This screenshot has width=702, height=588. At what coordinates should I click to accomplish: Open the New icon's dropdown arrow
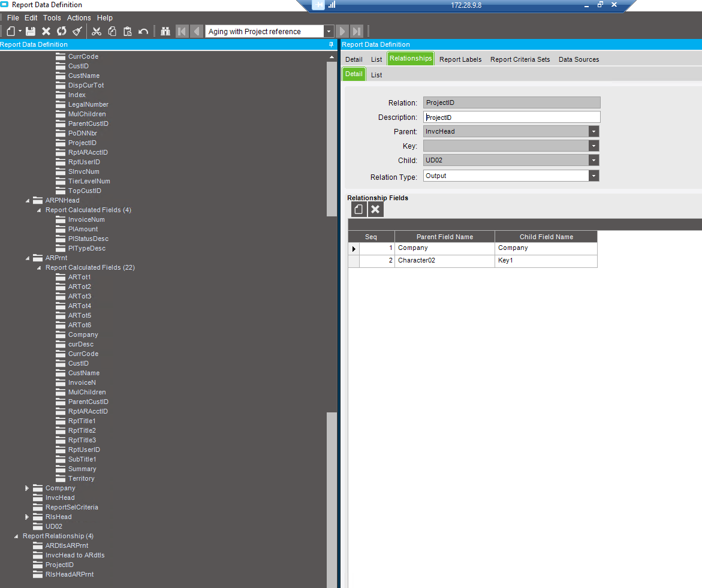(20, 31)
